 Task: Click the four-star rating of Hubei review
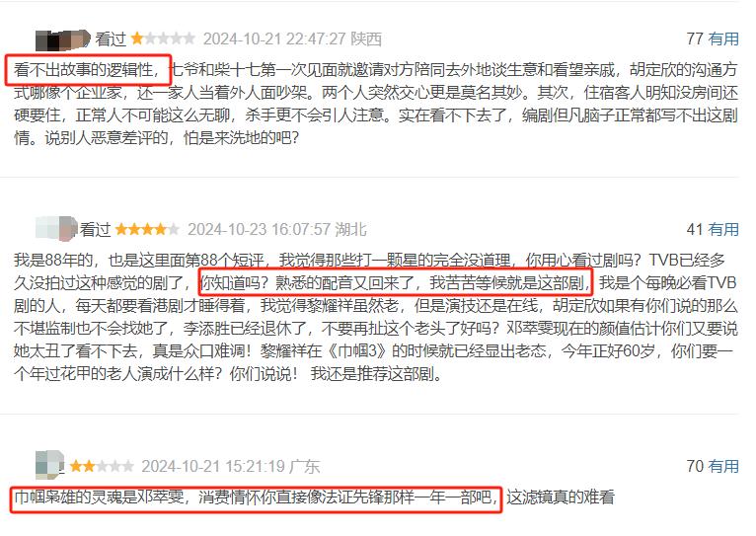click(x=147, y=229)
